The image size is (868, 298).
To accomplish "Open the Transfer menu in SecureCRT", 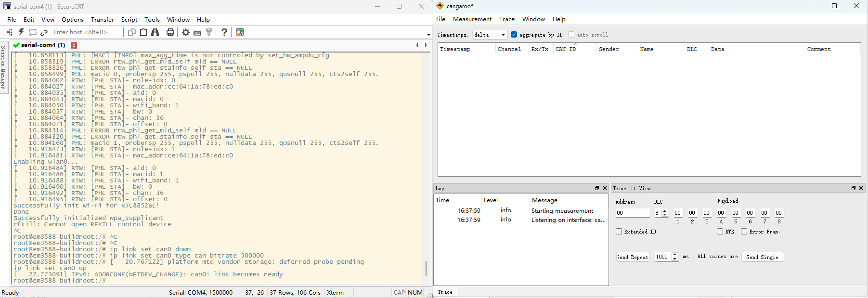I will pos(103,19).
